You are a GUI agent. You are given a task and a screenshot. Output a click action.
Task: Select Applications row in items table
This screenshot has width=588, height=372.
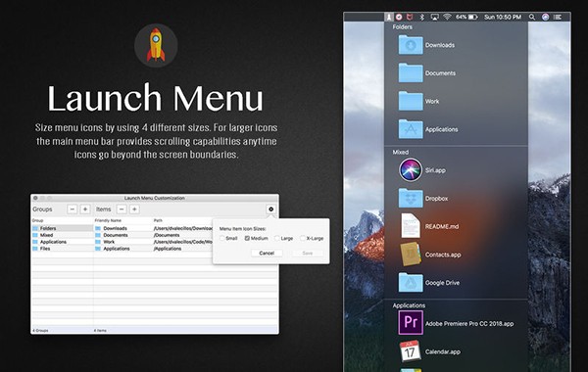(x=153, y=249)
